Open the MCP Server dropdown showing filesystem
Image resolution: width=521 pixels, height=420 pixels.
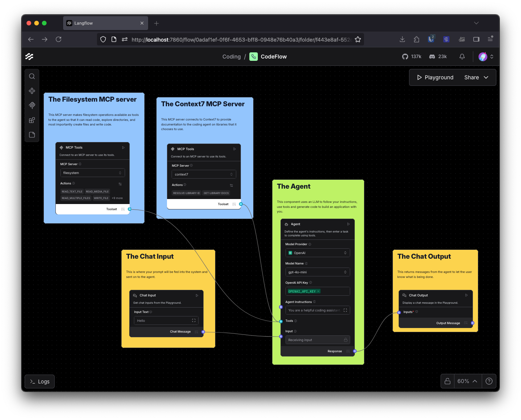pyautogui.click(x=92, y=172)
